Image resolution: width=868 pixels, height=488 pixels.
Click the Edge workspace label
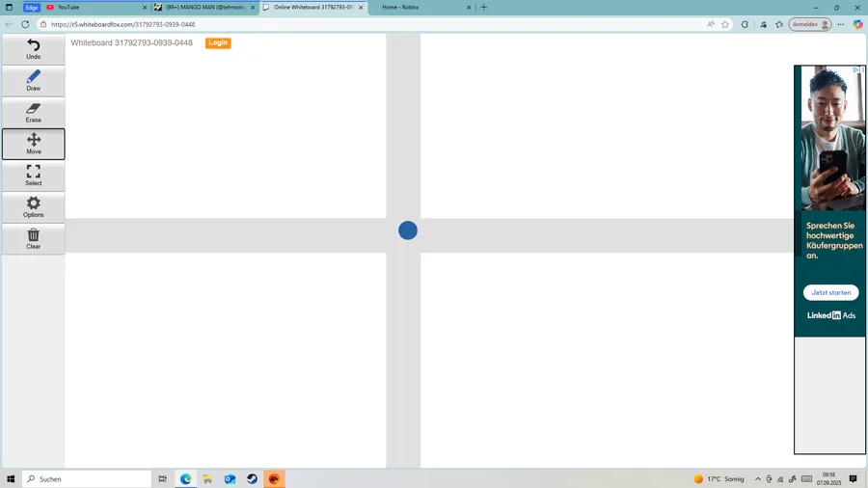tap(32, 7)
